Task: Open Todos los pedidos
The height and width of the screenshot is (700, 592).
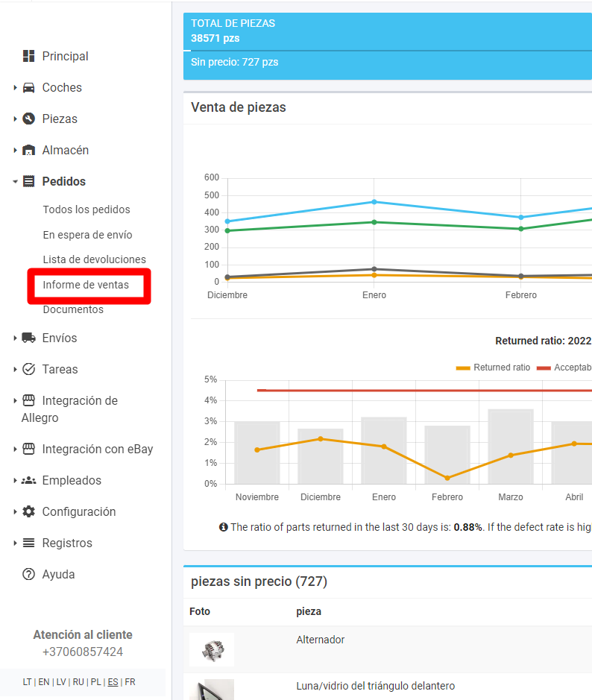Action: 86,209
